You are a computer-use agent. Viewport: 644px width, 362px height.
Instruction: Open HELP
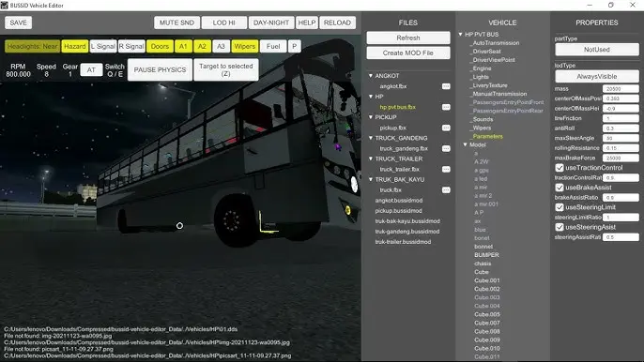coord(307,23)
